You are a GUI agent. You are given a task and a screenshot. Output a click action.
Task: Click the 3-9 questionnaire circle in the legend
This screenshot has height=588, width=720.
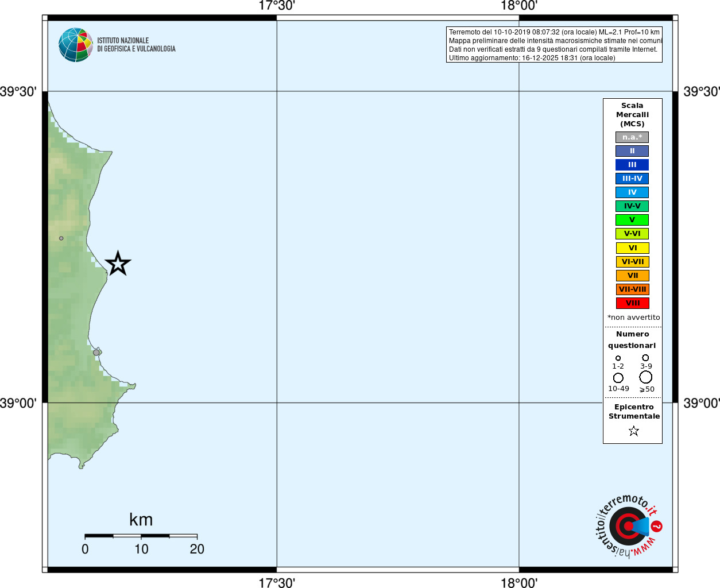pos(645,357)
